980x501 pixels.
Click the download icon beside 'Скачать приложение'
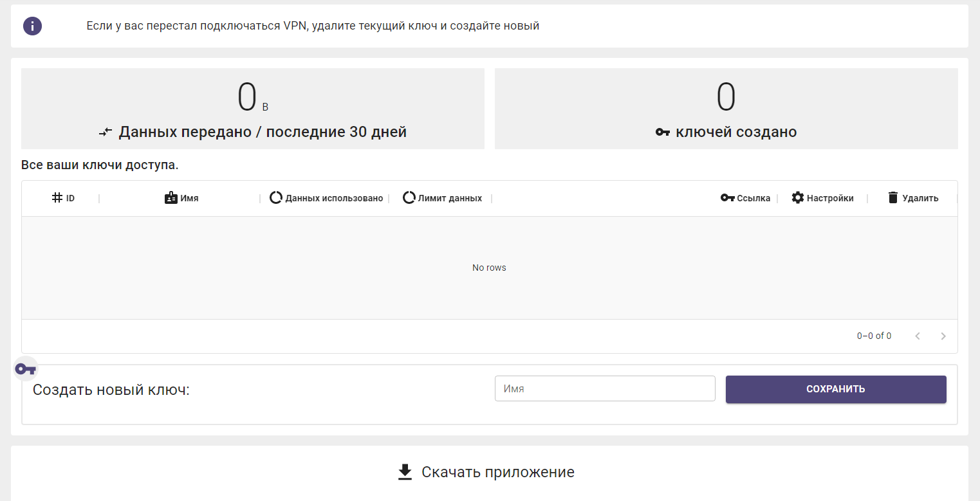pyautogui.click(x=405, y=473)
